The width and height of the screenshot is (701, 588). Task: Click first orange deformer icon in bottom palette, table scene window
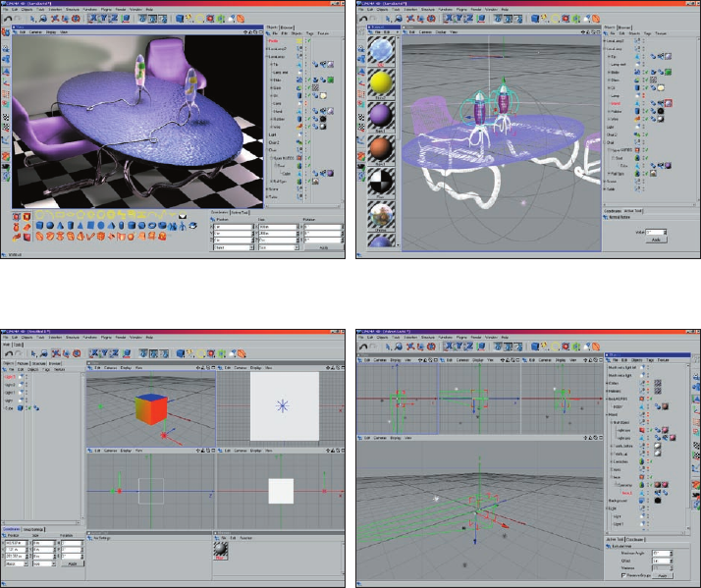pos(40,237)
